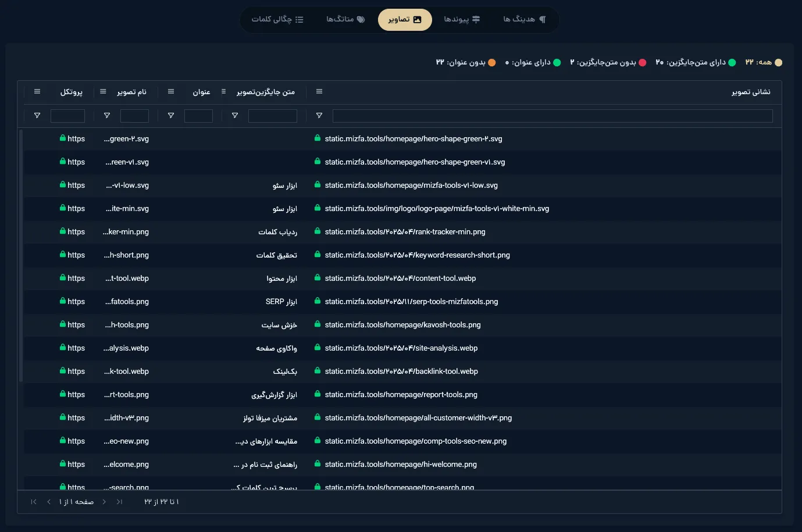The height and width of the screenshot is (532, 802).
Task: Toggle the دارای عنوان: ۰ filter
Action: point(533,62)
